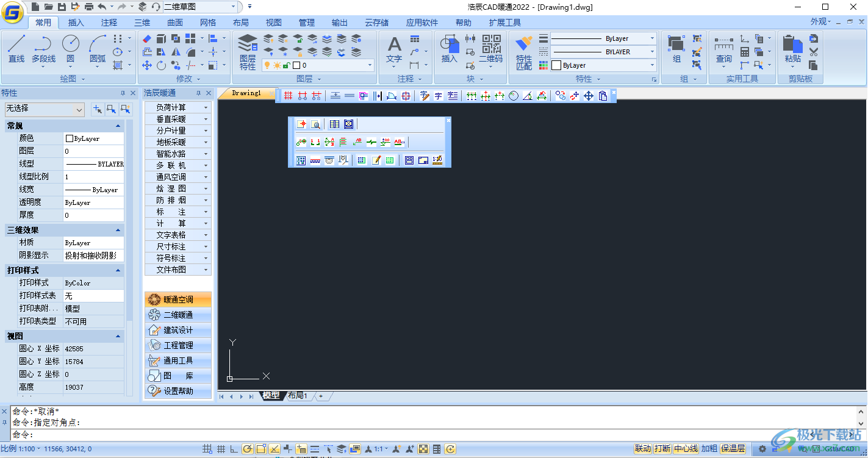Open the 视图 ribbon tab
Screen dimensions: 868x458
274,23
